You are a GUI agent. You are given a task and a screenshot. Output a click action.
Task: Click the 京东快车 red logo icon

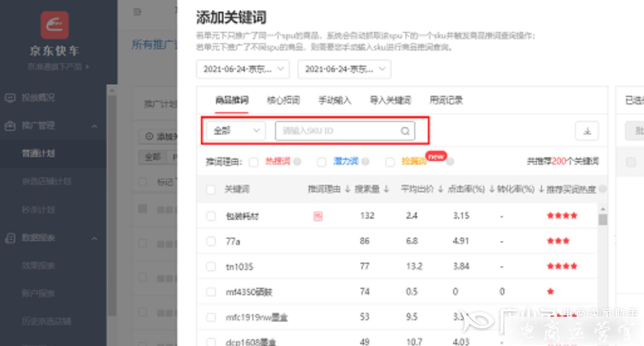[55, 25]
